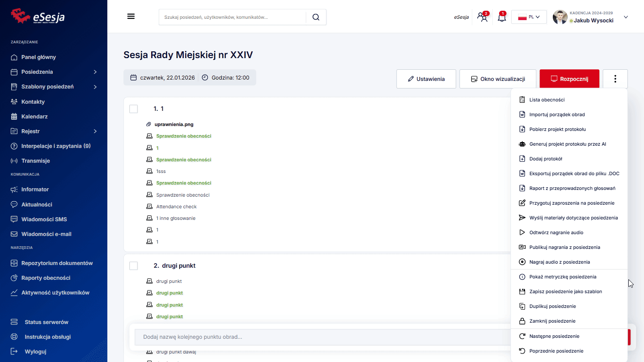Viewport: 644px width, 362px height.
Task: Open the Ustawienia settings button
Action: coord(426,79)
